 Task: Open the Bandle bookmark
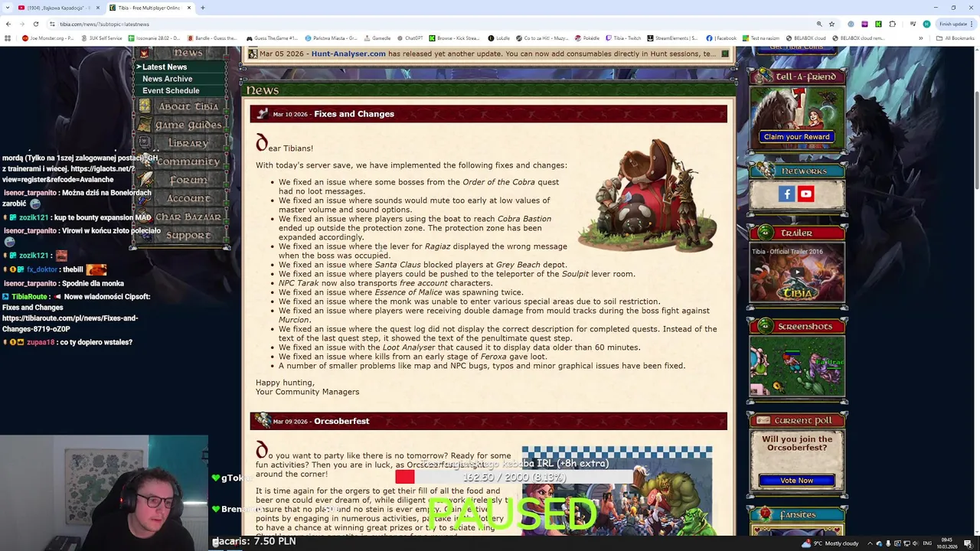pos(212,38)
